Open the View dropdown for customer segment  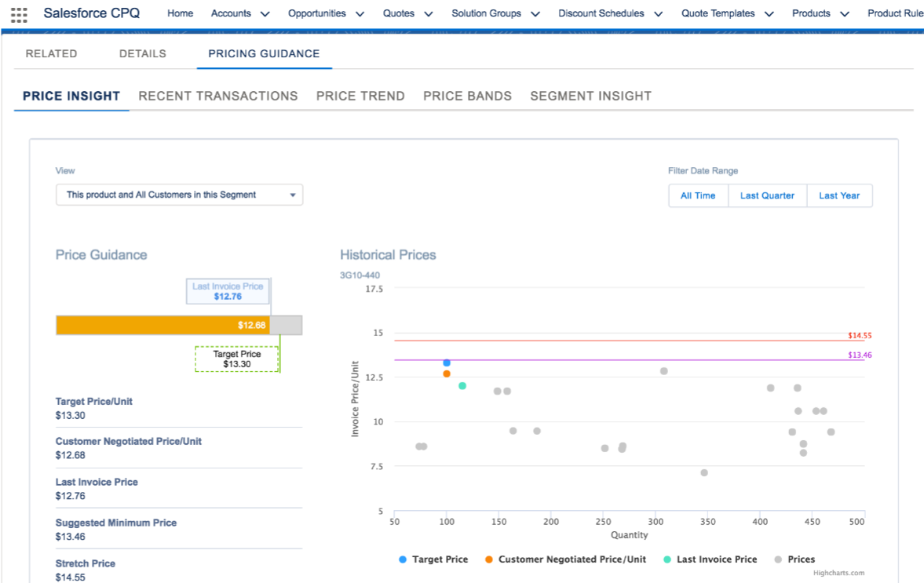(x=179, y=195)
